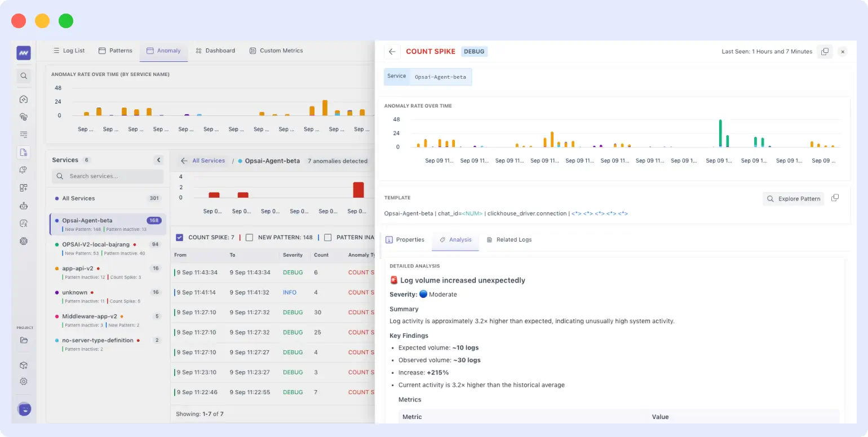
Task: Click the user avatar icon
Action: pos(24,409)
